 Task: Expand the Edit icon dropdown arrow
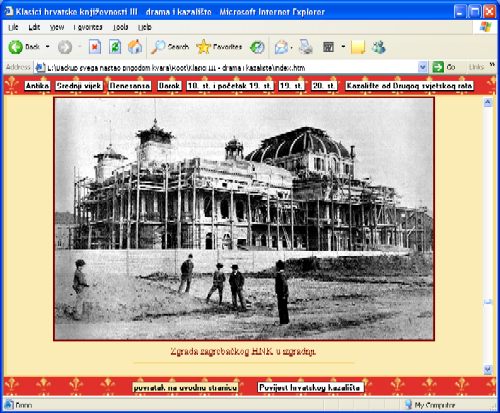coord(343,47)
